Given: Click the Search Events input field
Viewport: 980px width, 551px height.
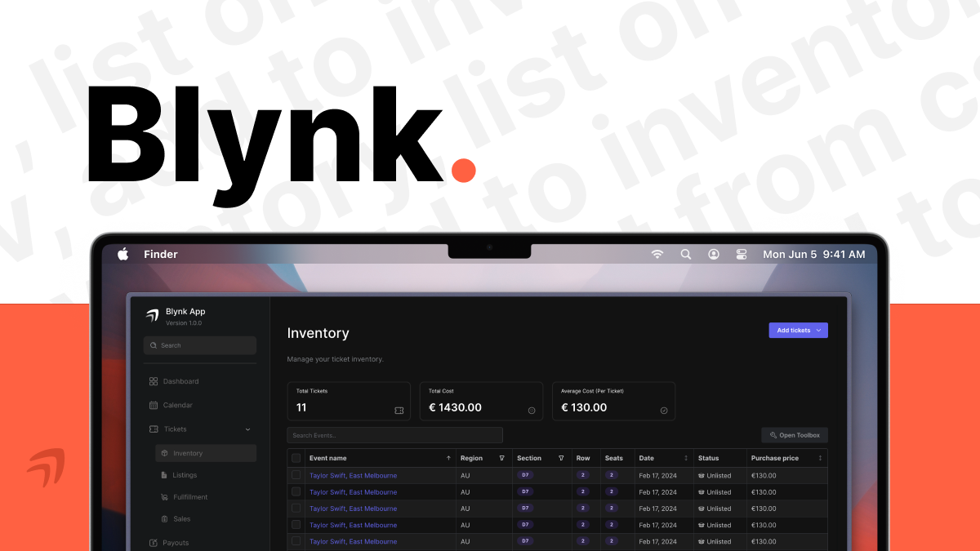Looking at the screenshot, I should pos(395,435).
